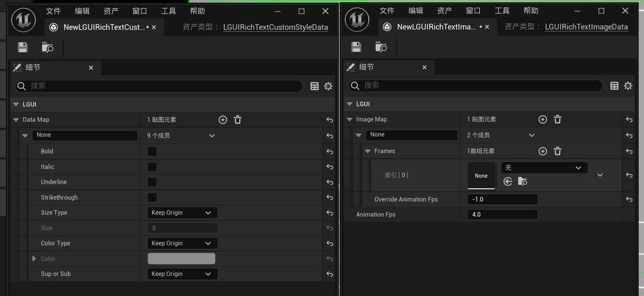Open details settings gear in left panel
644x296 pixels.
coord(328,86)
